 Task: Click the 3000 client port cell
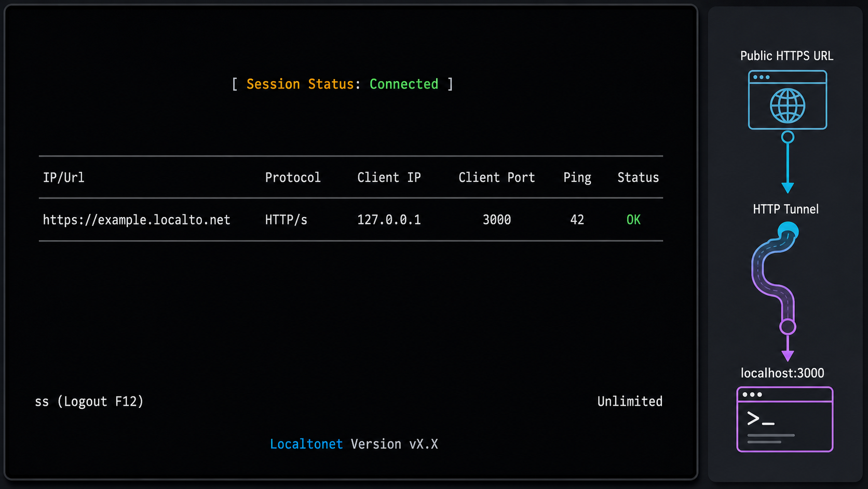(x=497, y=220)
